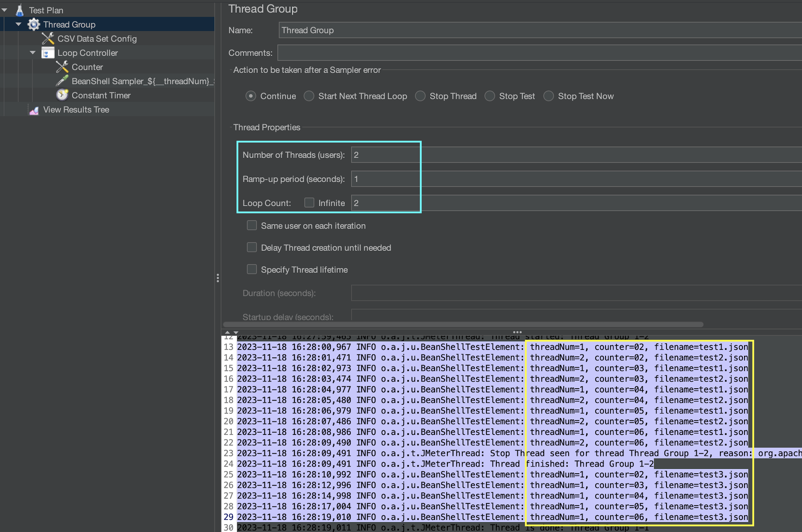802x532 pixels.
Task: Click the horizontal scrollbar above log panel
Action: [x=463, y=324]
